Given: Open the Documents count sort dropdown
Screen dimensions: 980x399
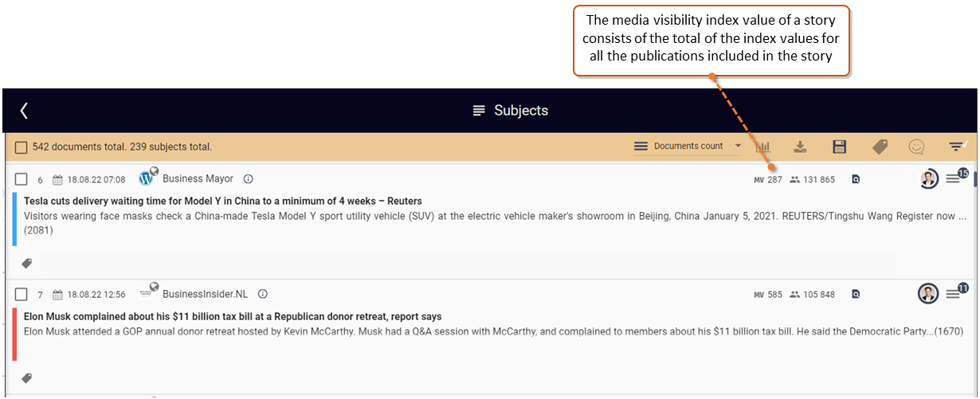Looking at the screenshot, I should pos(688,147).
